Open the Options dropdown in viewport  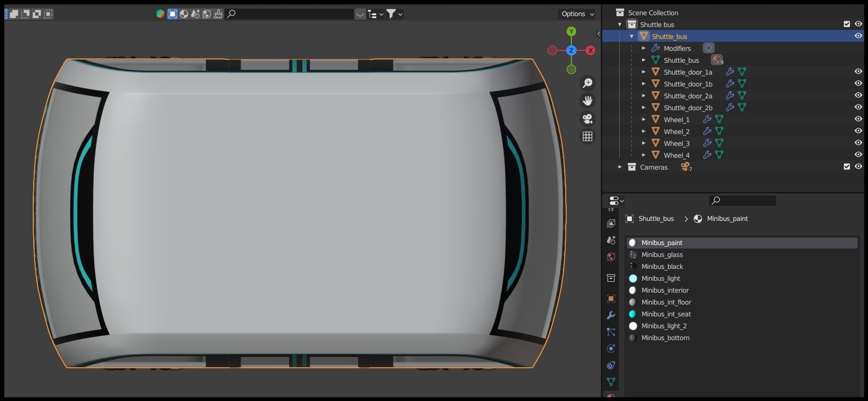click(577, 14)
